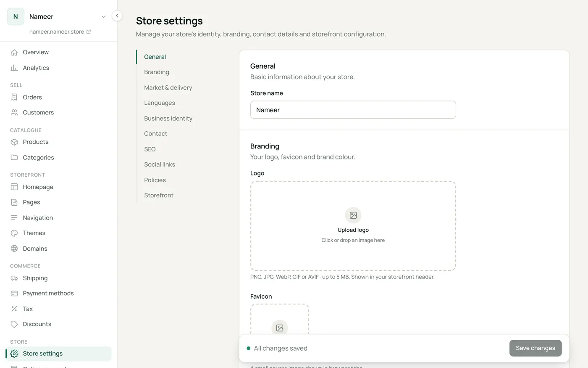Expand the Nameer store switcher chevron

click(x=103, y=17)
